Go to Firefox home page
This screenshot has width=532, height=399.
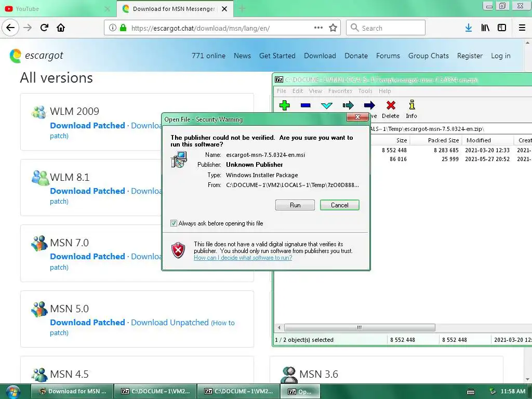tap(61, 28)
